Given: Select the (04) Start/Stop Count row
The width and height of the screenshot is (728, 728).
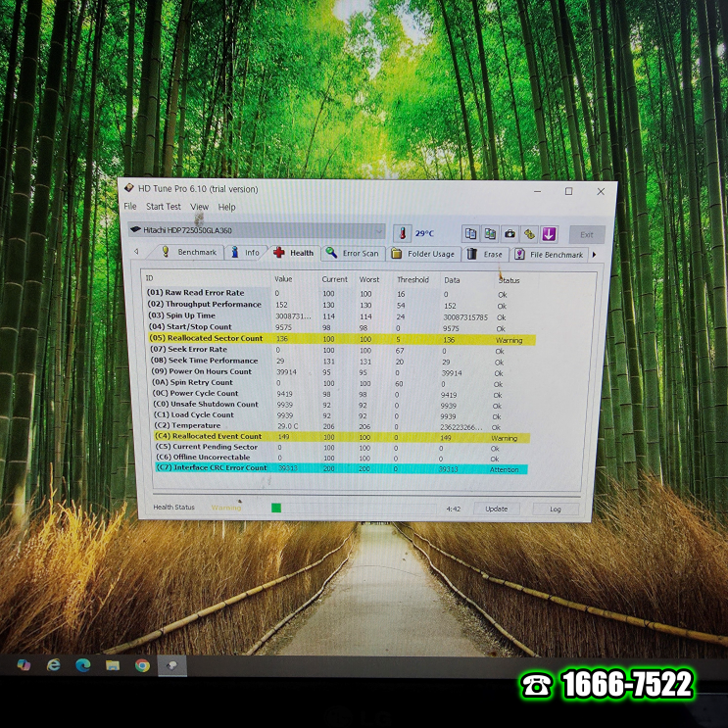Looking at the screenshot, I should click(341, 327).
